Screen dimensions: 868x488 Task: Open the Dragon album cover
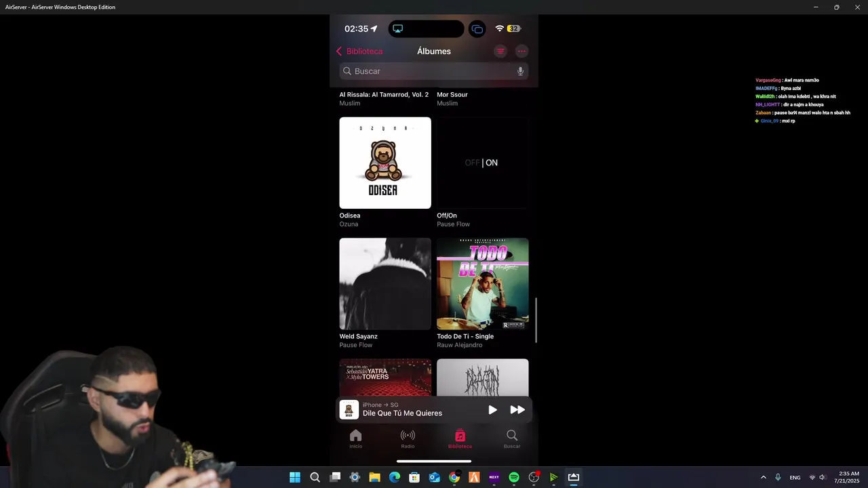tap(483, 378)
